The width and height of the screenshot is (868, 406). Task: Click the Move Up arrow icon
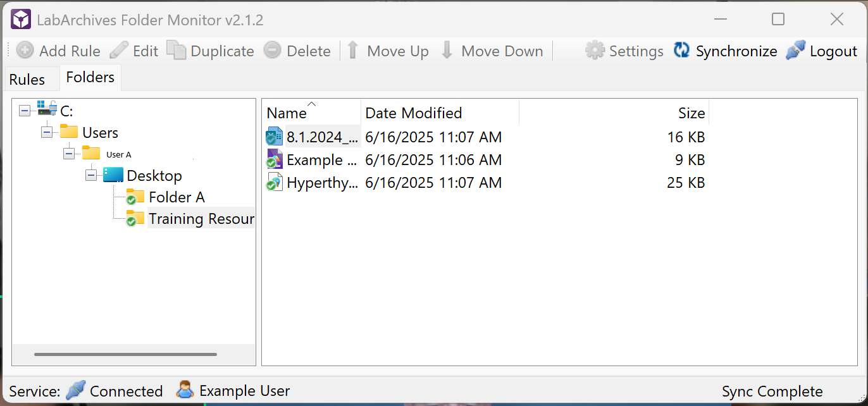tap(352, 50)
